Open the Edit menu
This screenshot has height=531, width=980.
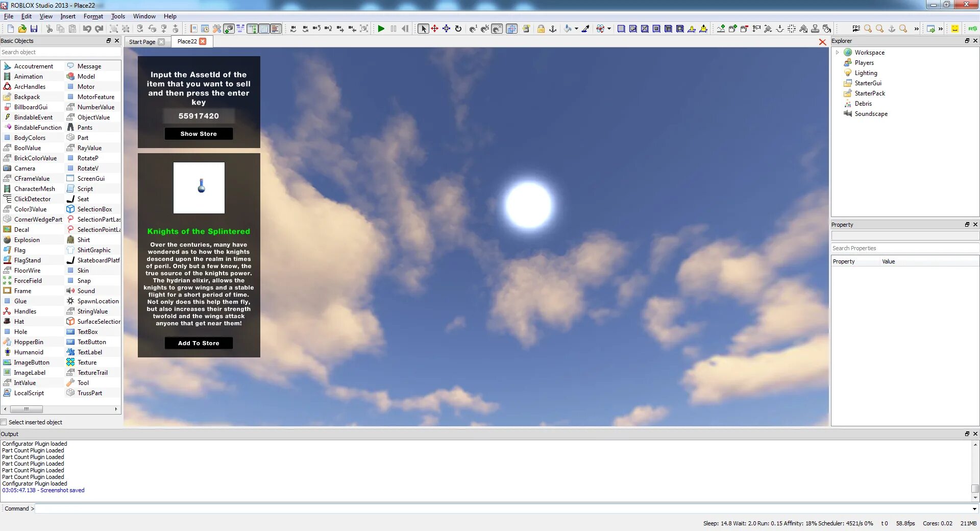(27, 16)
